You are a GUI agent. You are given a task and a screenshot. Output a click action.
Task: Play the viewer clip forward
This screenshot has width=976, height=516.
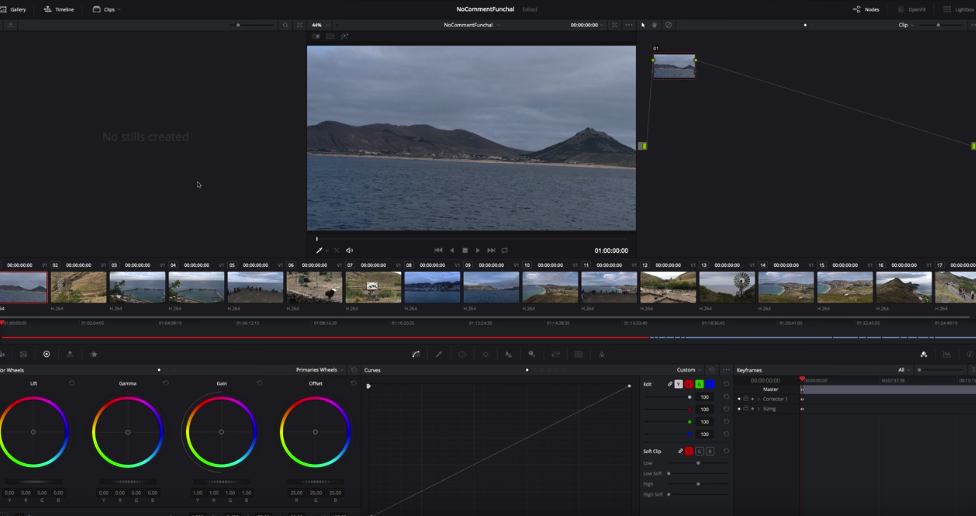coord(478,250)
